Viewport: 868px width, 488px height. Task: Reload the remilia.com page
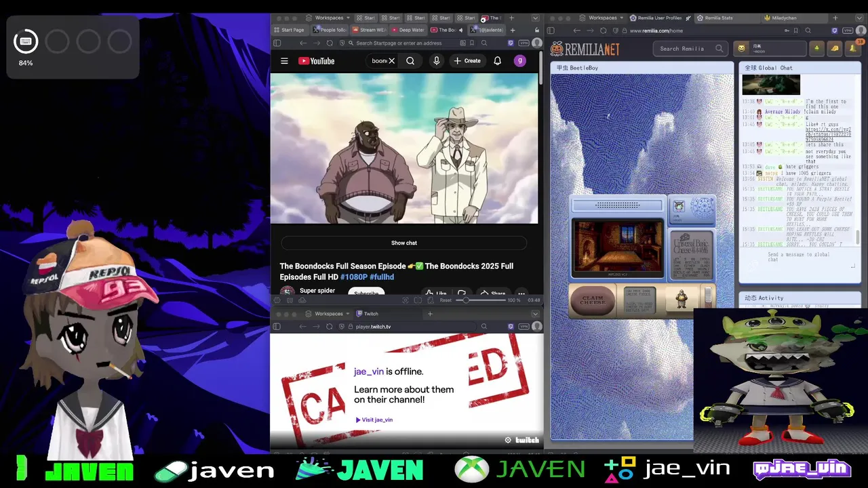(x=603, y=30)
